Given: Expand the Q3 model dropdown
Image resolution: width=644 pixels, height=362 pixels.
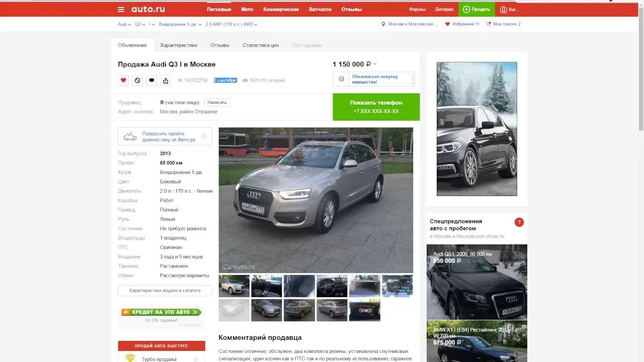Looking at the screenshot, I should pos(140,24).
